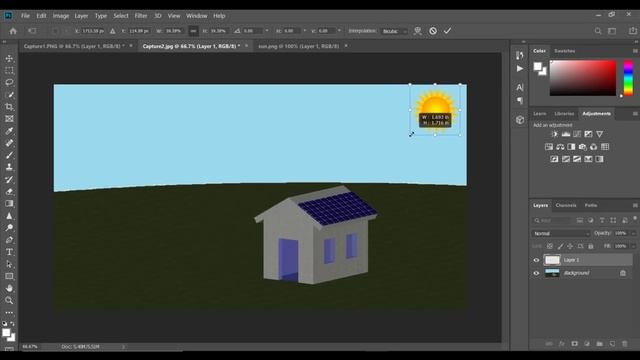Click the foreground color swatch in toolbar
This screenshot has height=360, width=640.
(x=6, y=333)
